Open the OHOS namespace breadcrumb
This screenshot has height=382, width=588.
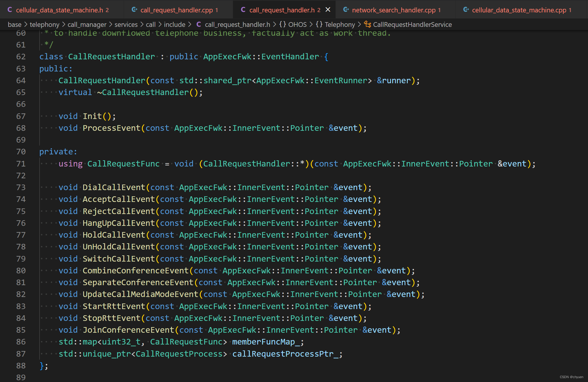point(297,25)
